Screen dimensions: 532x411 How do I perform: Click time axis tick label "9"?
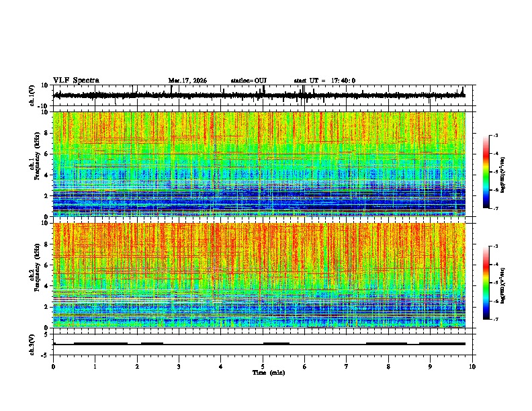click(430, 366)
